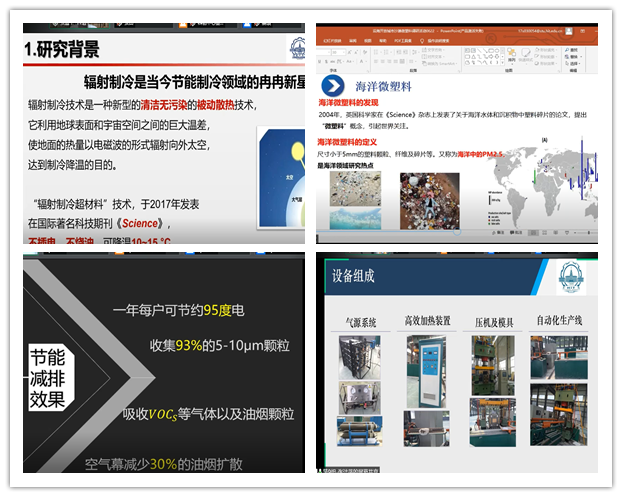Click the blue chevron icon beside 海洋微塑料
This screenshot has height=497, width=622.
click(x=333, y=86)
